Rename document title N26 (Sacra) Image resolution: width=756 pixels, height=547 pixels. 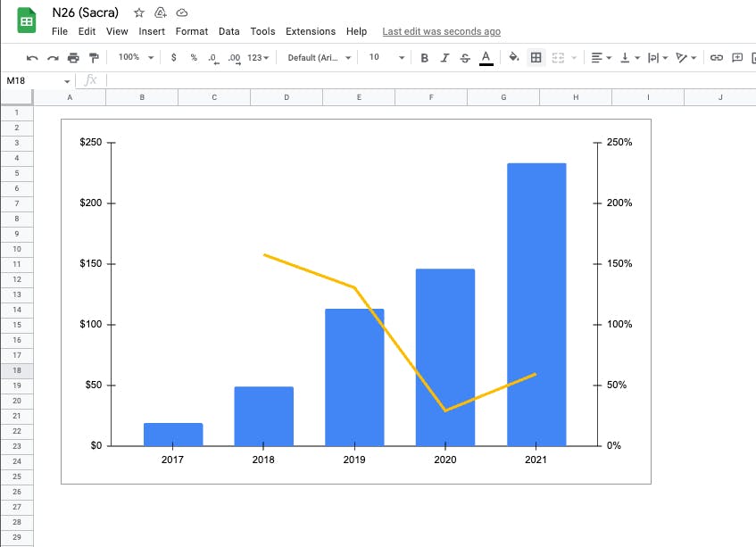(86, 12)
